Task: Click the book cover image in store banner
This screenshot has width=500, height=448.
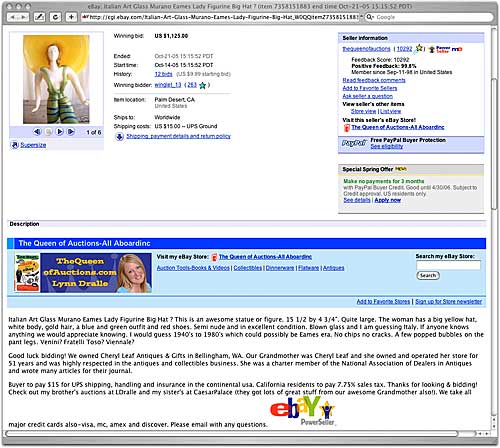Action: (x=27, y=273)
